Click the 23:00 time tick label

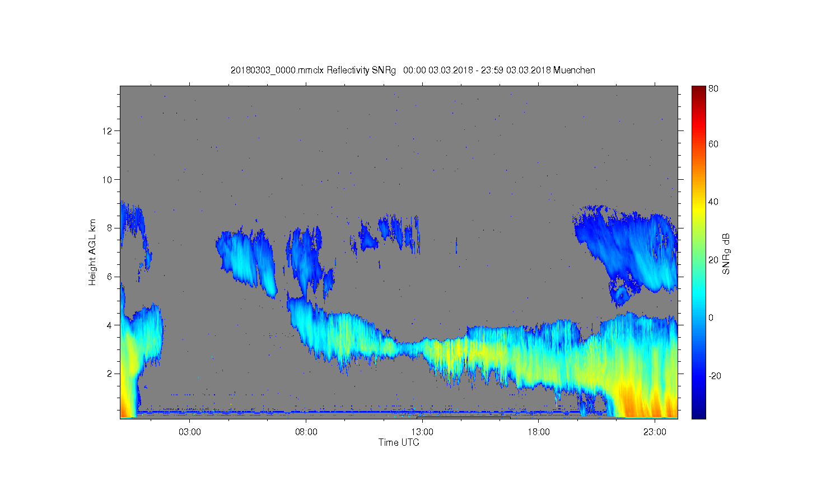(x=655, y=432)
